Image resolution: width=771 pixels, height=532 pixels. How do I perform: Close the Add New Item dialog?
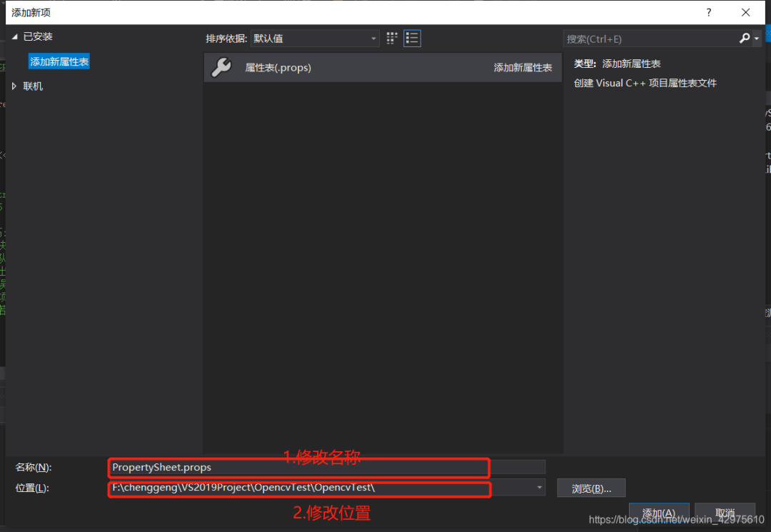pos(745,12)
